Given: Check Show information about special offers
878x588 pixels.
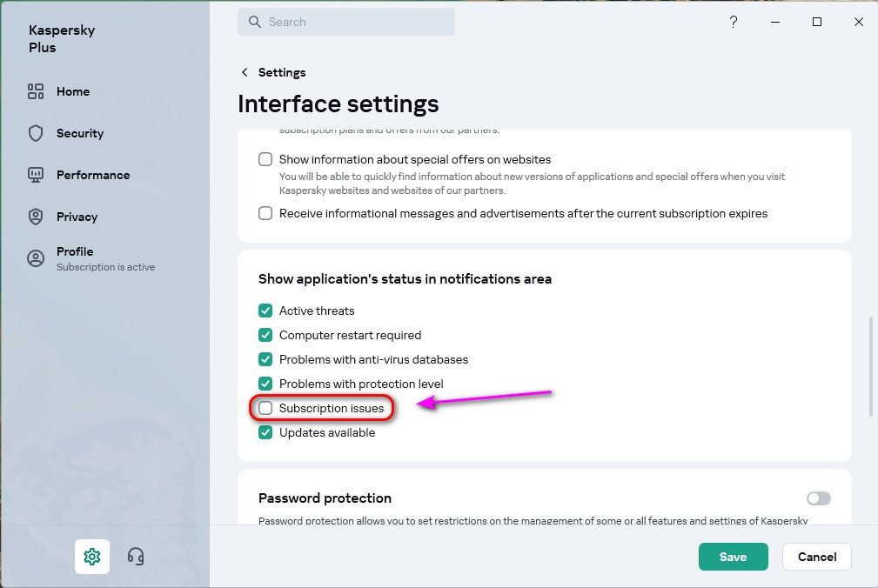Looking at the screenshot, I should [x=265, y=159].
